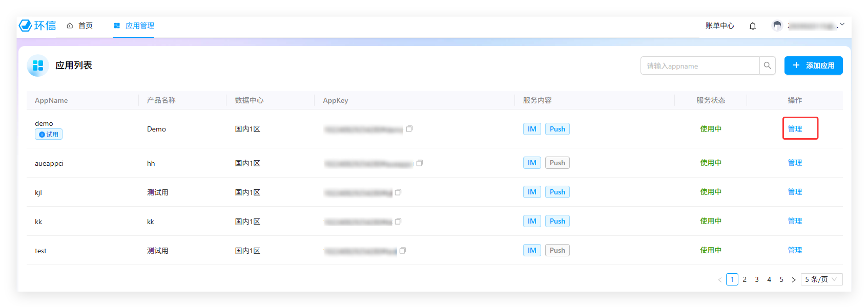Image resolution: width=868 pixels, height=308 pixels.
Task: Copy the kk app's AppKey
Action: pyautogui.click(x=398, y=222)
